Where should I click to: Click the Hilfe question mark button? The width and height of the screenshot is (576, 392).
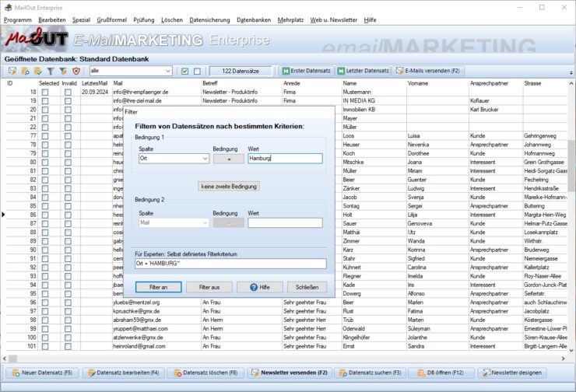[260, 287]
